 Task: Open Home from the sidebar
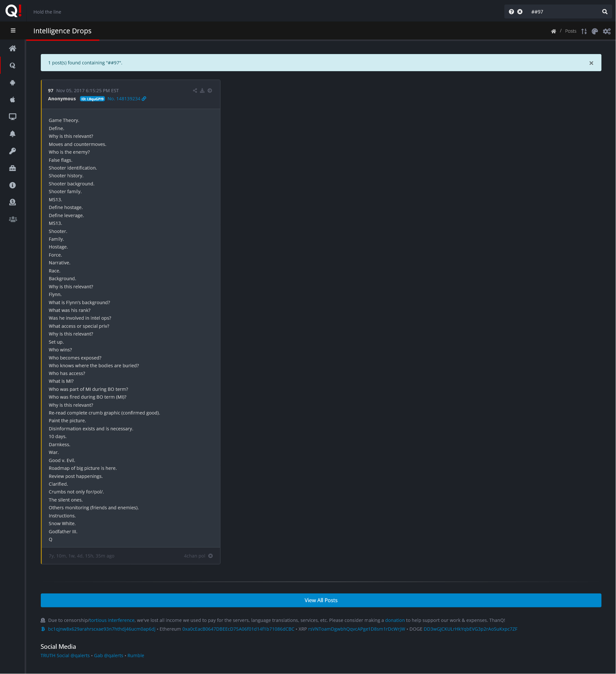(x=13, y=49)
